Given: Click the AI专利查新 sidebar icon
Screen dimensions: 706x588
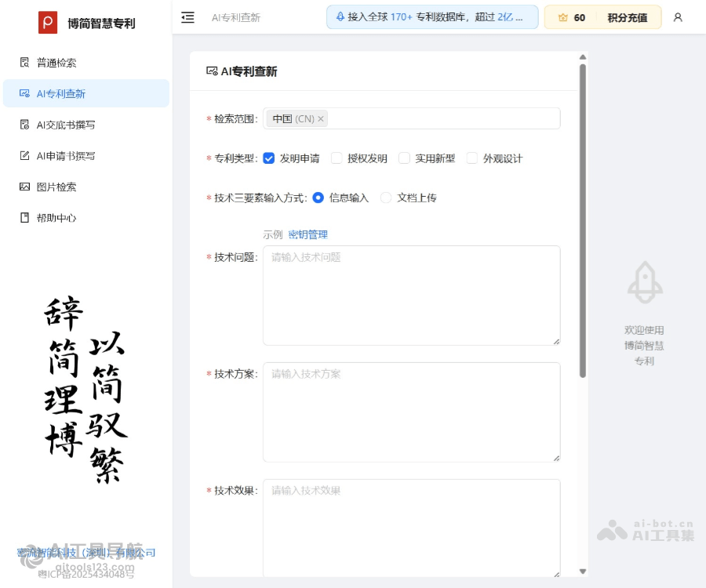Looking at the screenshot, I should point(25,93).
